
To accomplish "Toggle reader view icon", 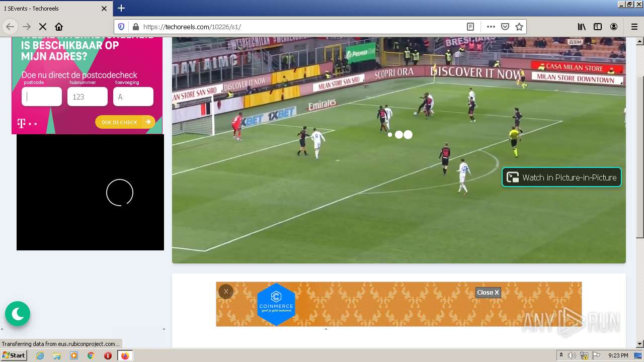I will [470, 27].
